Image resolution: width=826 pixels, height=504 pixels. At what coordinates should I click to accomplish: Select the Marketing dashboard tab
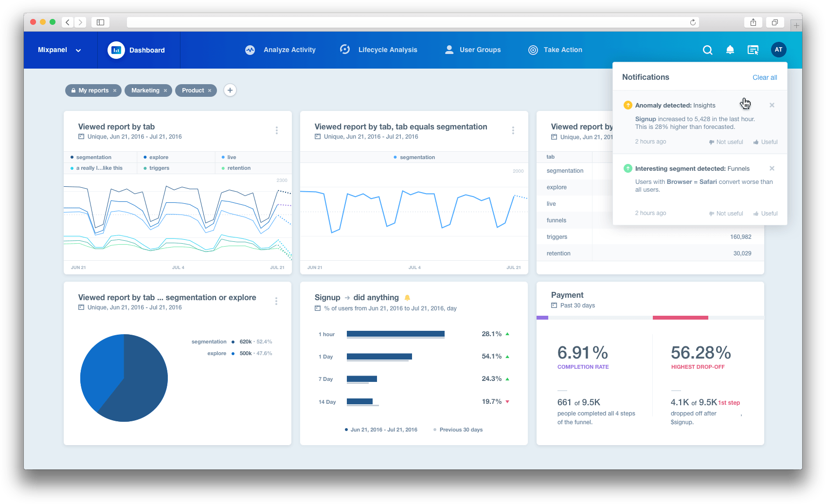pos(145,90)
